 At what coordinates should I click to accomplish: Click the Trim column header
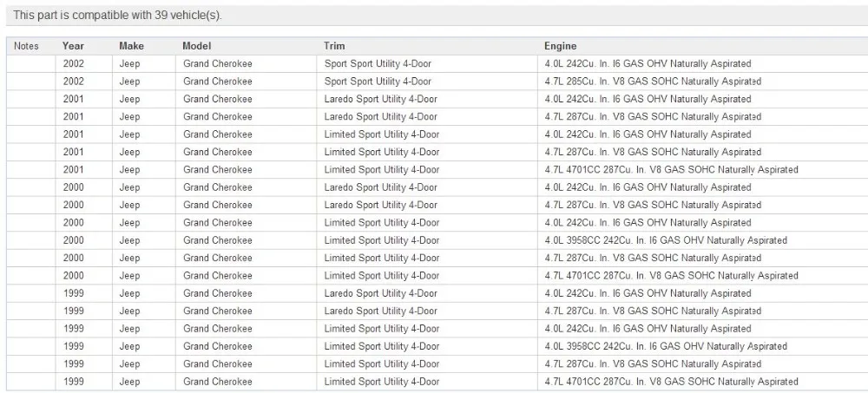[x=334, y=46]
